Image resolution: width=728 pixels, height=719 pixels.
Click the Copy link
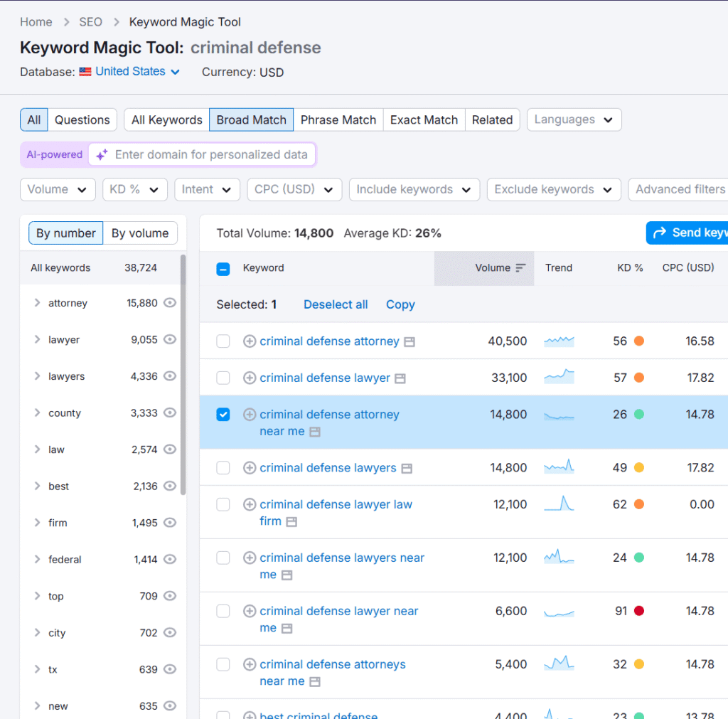pos(400,304)
